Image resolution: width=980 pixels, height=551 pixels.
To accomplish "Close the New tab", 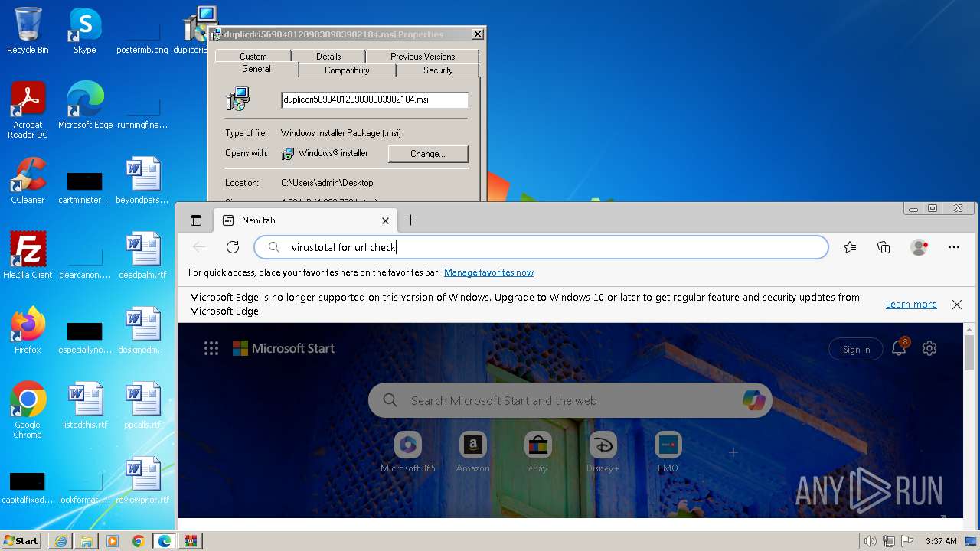I will 385,220.
